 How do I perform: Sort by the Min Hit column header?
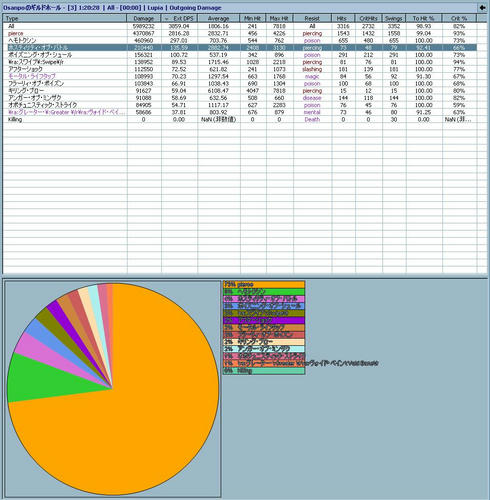pos(253,18)
